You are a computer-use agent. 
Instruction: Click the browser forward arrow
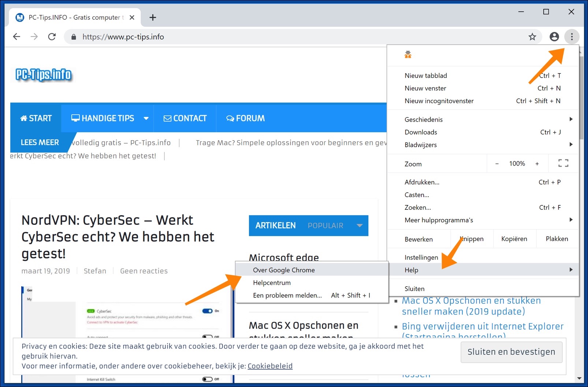34,37
